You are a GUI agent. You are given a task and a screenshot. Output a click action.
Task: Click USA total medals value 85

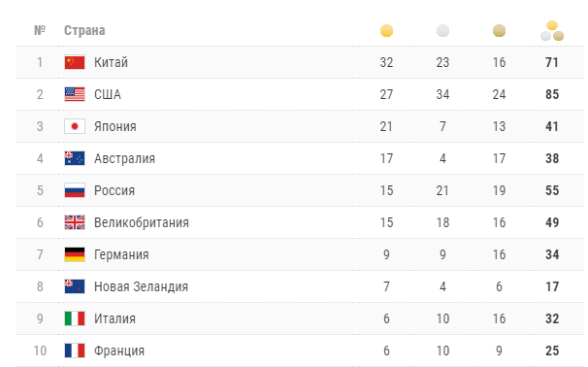(x=552, y=94)
